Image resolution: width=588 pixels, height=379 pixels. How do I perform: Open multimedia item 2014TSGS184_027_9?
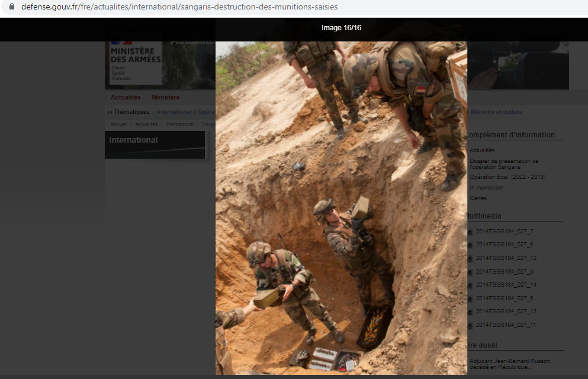pos(505,271)
